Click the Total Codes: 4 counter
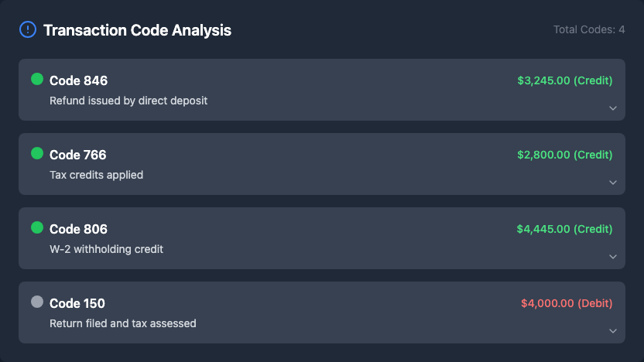 coord(589,30)
